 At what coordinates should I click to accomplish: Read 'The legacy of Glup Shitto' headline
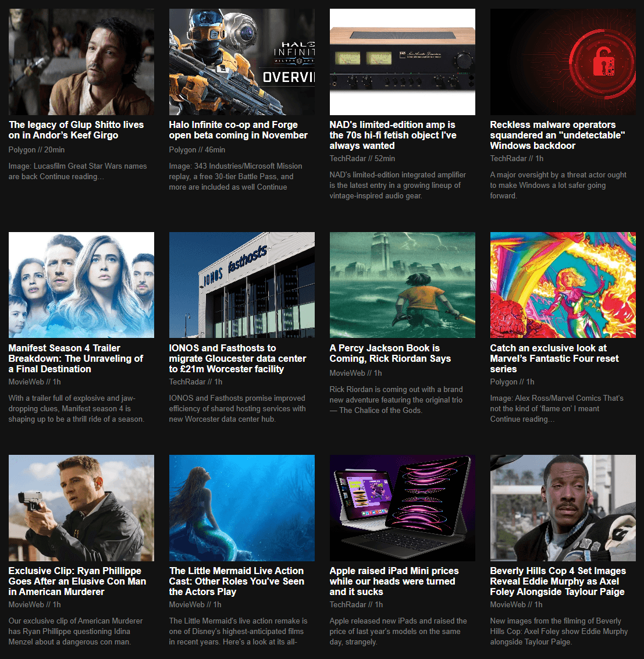[76, 130]
